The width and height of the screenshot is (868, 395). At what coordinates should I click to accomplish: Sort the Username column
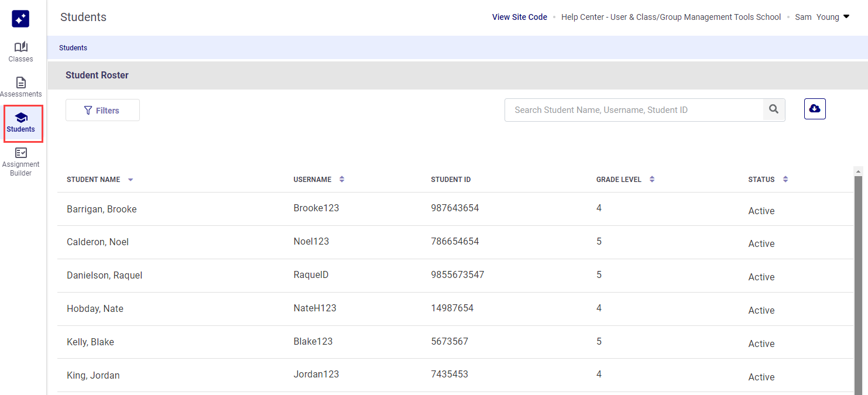pyautogui.click(x=342, y=179)
